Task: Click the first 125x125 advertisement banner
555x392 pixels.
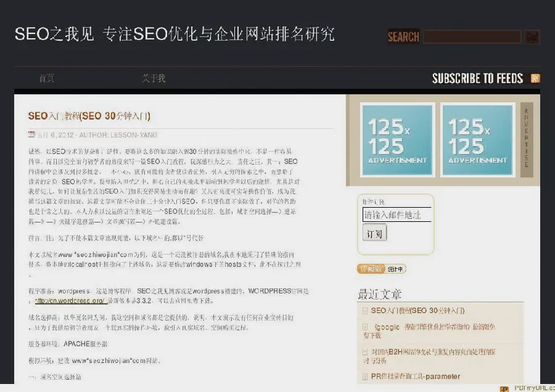Action: [x=398, y=140]
